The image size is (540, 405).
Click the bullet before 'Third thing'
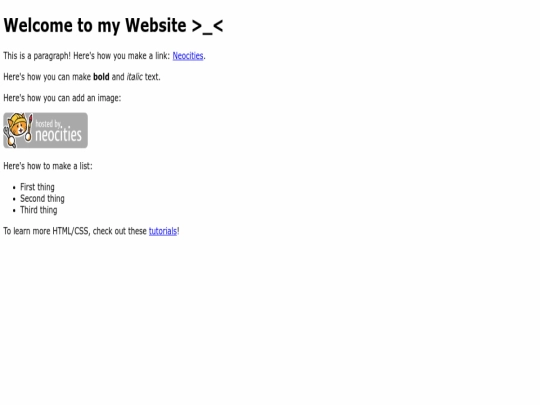tap(14, 210)
